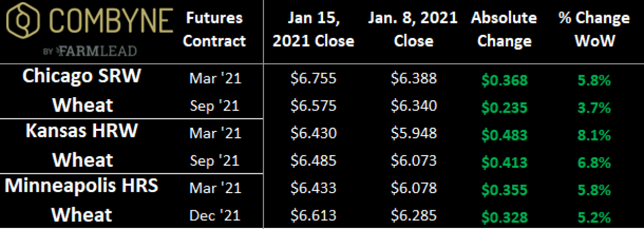This screenshot has width=644, height=229.
Task: Click the $5.948 Jan 8 close value
Action: [414, 133]
